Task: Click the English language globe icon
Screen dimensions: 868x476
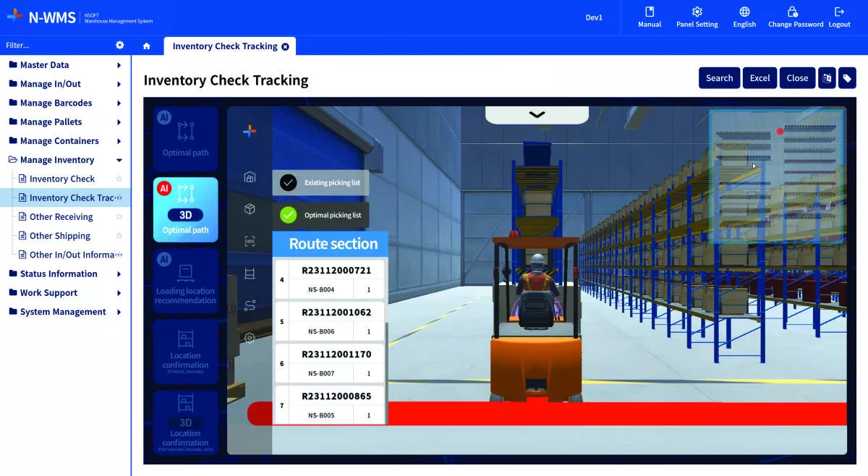Action: pos(744,12)
